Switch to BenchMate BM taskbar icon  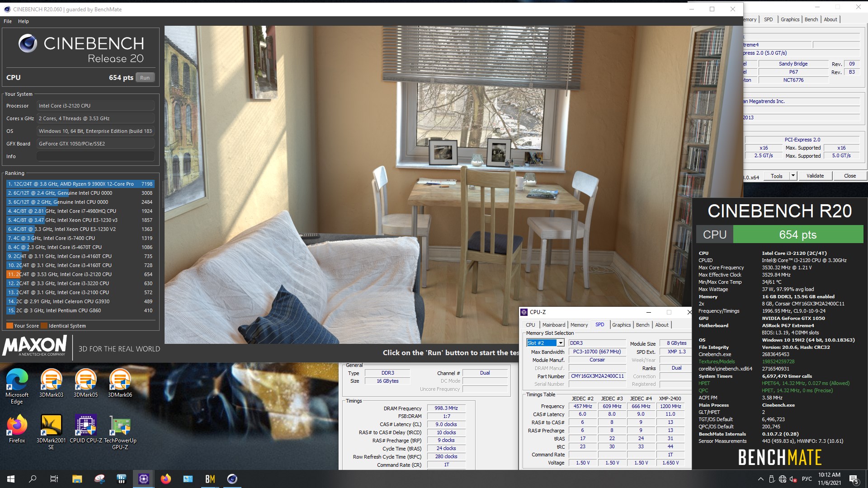click(x=210, y=479)
